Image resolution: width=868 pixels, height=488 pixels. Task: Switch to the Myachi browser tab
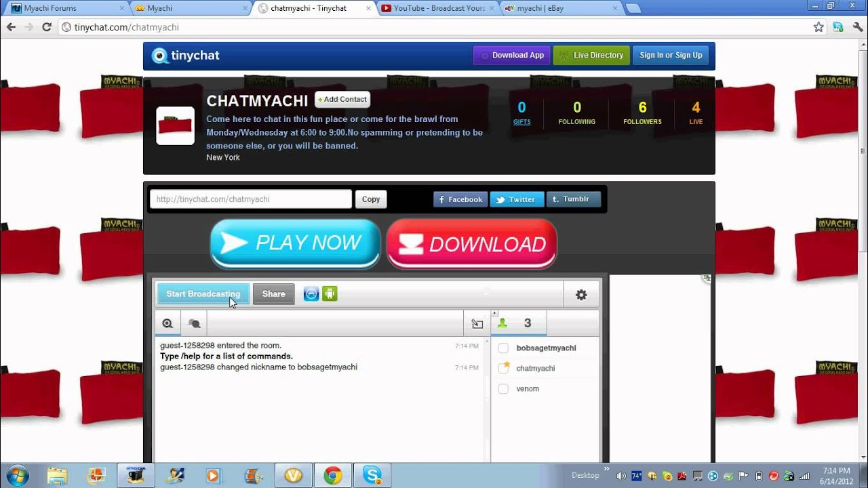191,8
